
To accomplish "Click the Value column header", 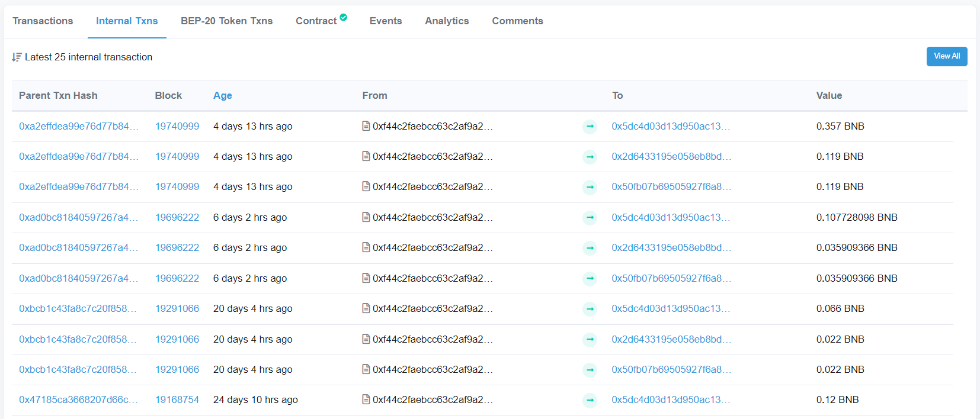I will tap(829, 95).
